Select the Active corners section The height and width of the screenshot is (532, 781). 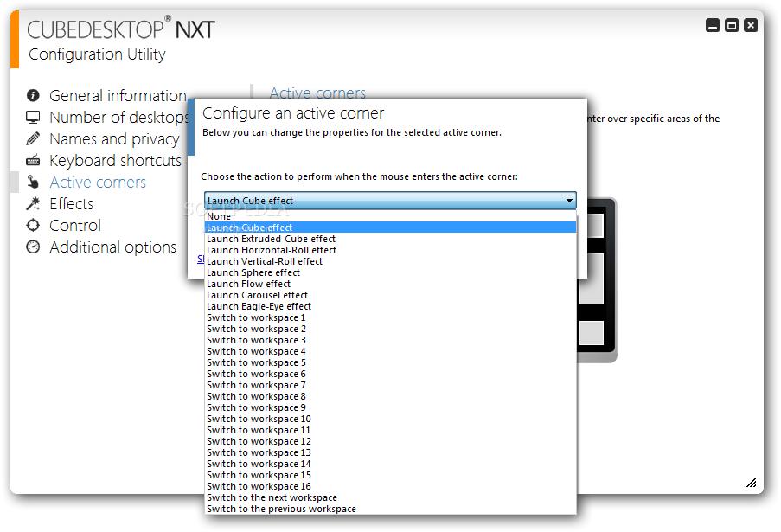pyautogui.click(x=98, y=183)
